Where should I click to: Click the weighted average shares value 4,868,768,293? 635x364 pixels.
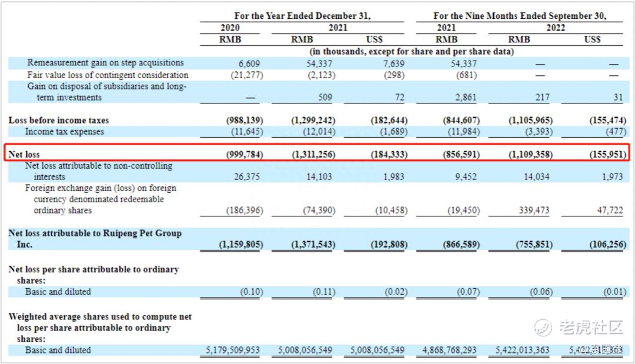click(x=450, y=350)
